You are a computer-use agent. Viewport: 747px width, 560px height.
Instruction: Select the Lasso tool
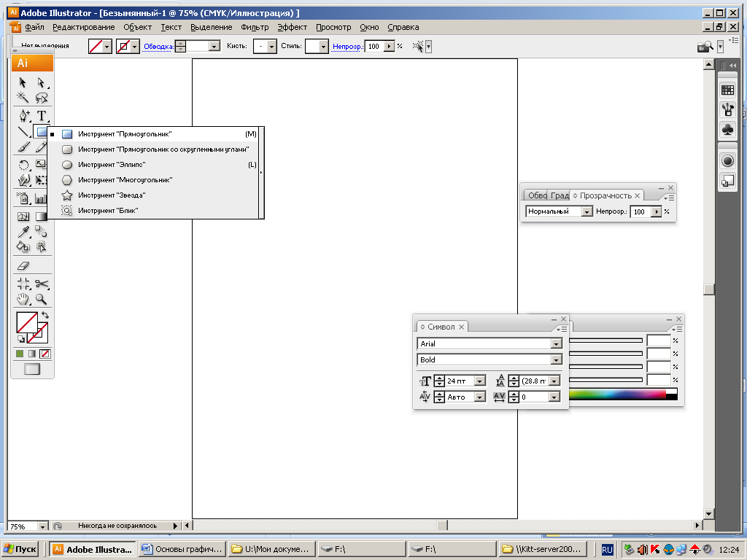pos(42,98)
